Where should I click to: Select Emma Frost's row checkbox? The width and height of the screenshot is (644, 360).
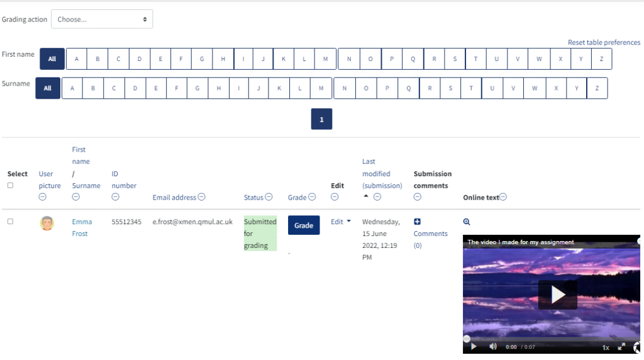[10, 222]
